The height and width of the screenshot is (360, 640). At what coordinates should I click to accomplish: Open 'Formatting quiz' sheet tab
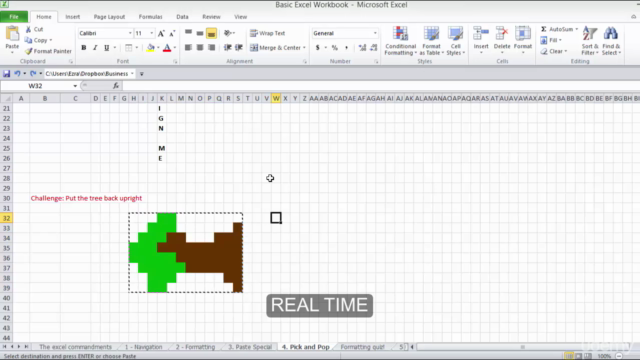click(x=362, y=347)
